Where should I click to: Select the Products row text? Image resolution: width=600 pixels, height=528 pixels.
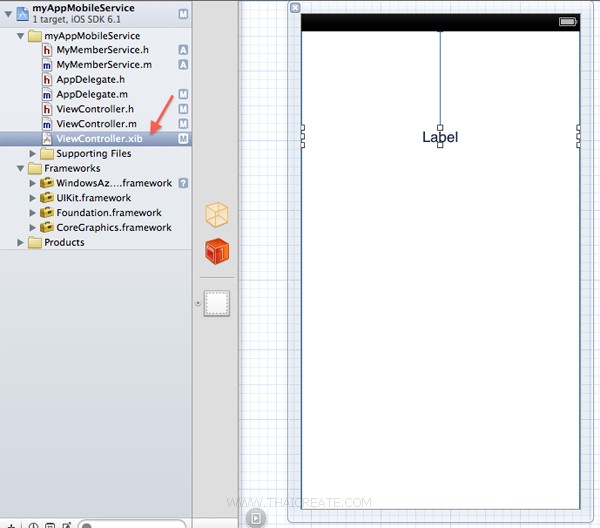click(64, 243)
